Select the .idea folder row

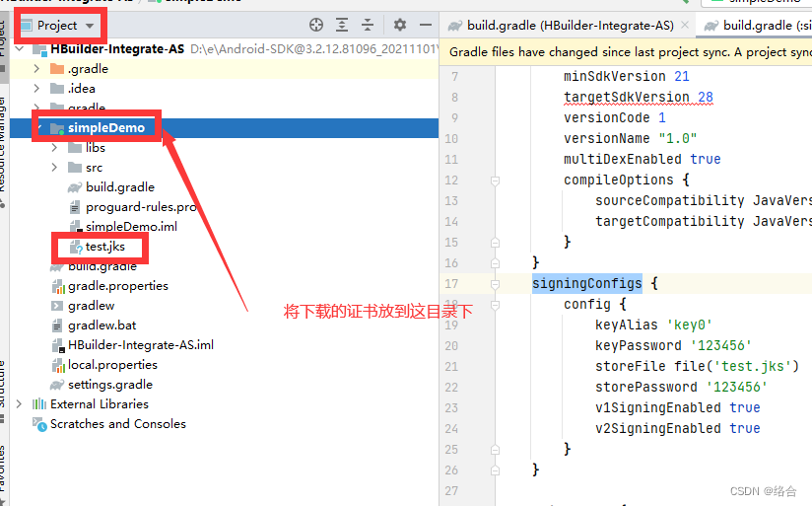[x=224, y=88]
